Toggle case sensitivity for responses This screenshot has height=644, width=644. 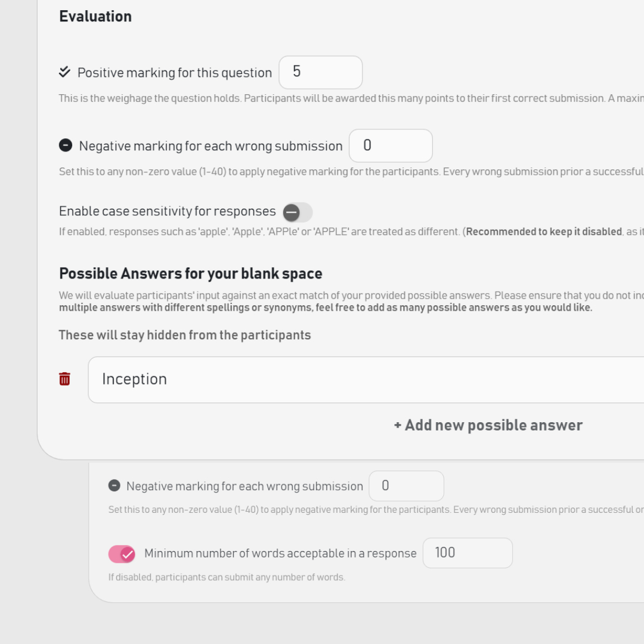click(x=298, y=212)
